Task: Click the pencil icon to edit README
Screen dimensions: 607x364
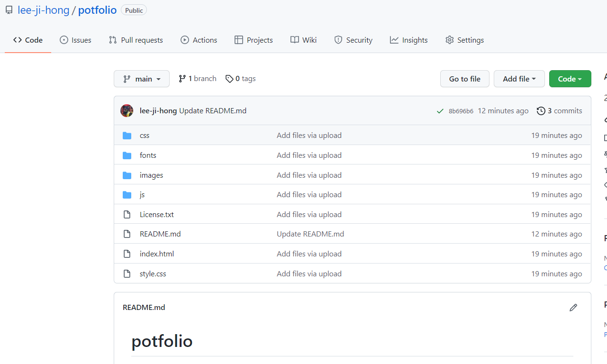Action: coord(573,308)
